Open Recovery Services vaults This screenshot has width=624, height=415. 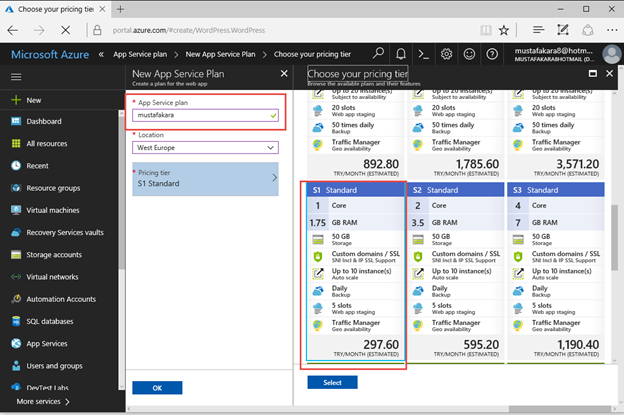coord(65,232)
